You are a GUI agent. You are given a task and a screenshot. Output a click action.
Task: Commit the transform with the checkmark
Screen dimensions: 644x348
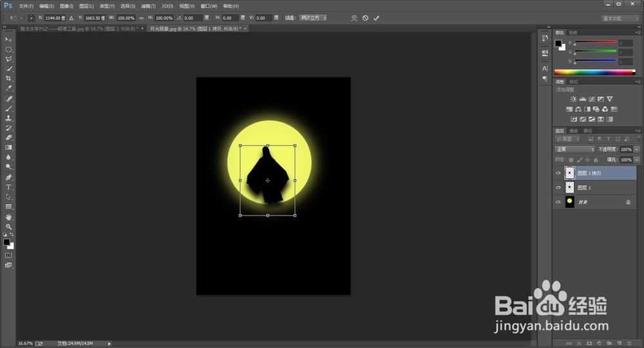pos(376,18)
